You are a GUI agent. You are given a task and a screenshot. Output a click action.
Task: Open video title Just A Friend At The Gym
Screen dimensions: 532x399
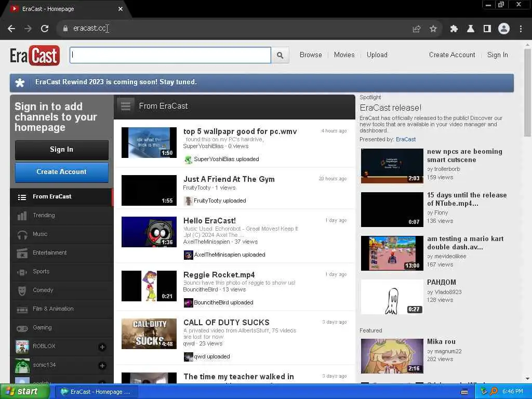pos(229,179)
